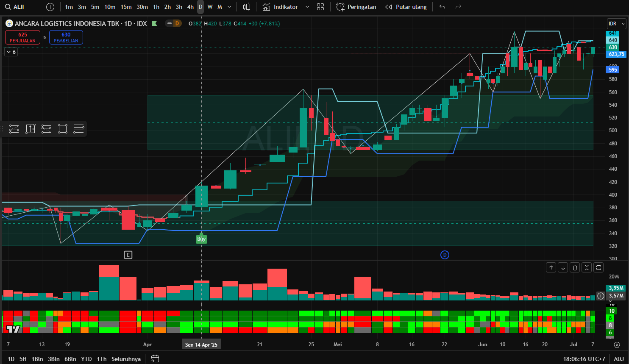
Task: Move volume pane up
Action: coord(551,267)
